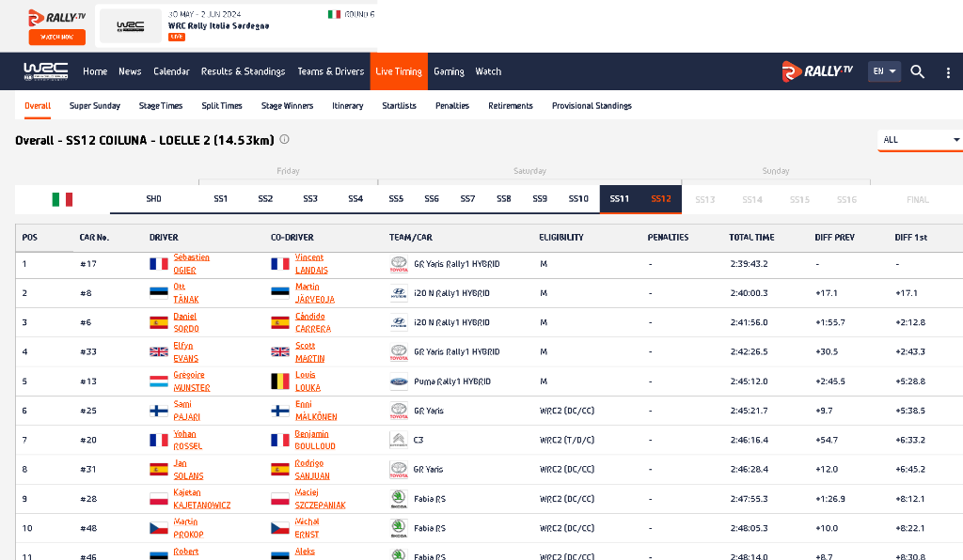Viewport: 963px width, 560px height.
Task: Click the info icon beside stage title
Action: point(285,140)
